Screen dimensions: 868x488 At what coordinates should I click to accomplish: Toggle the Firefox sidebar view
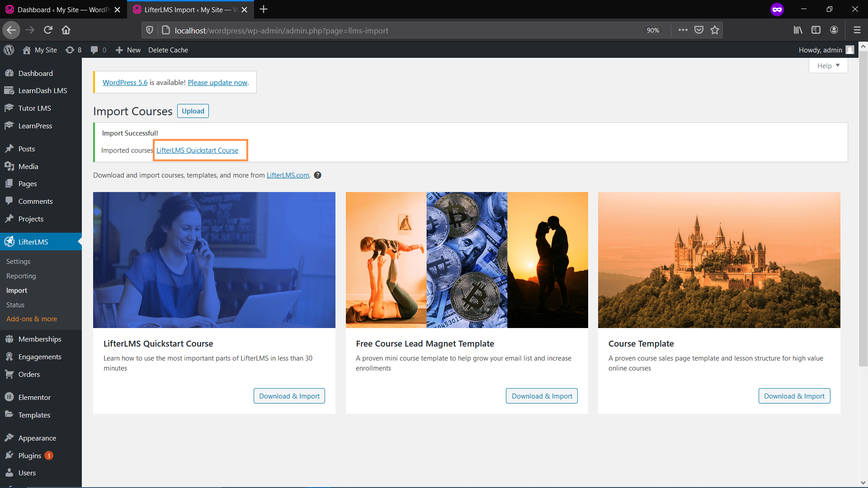[816, 30]
